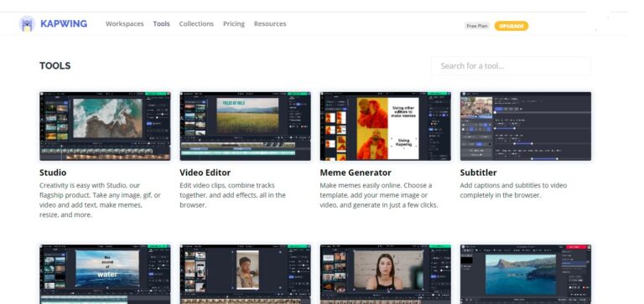Go to Collections page

[196, 23]
